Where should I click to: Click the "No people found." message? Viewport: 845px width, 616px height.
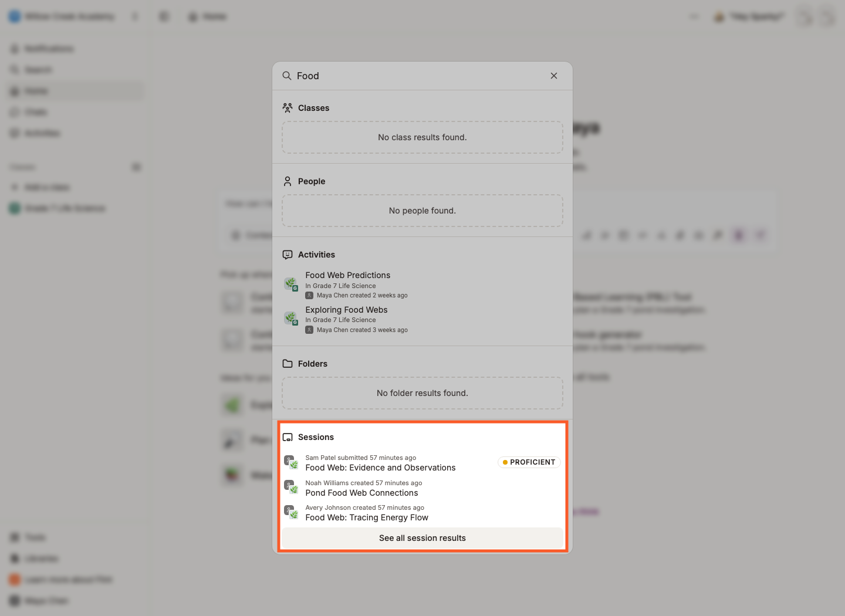422,211
